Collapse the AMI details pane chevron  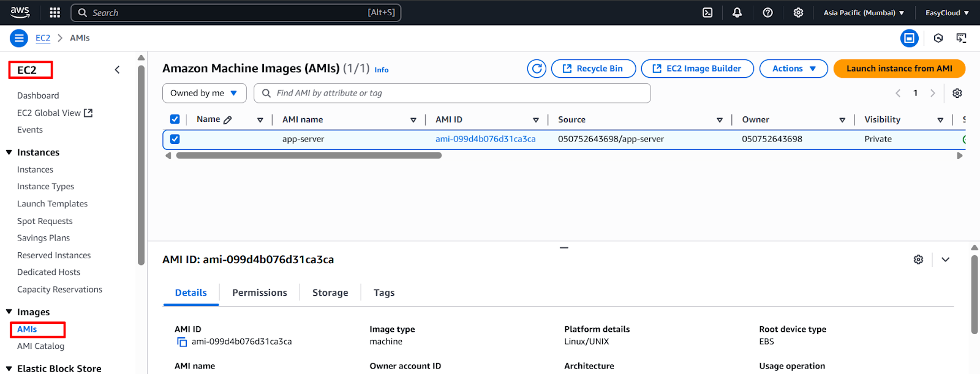click(946, 260)
